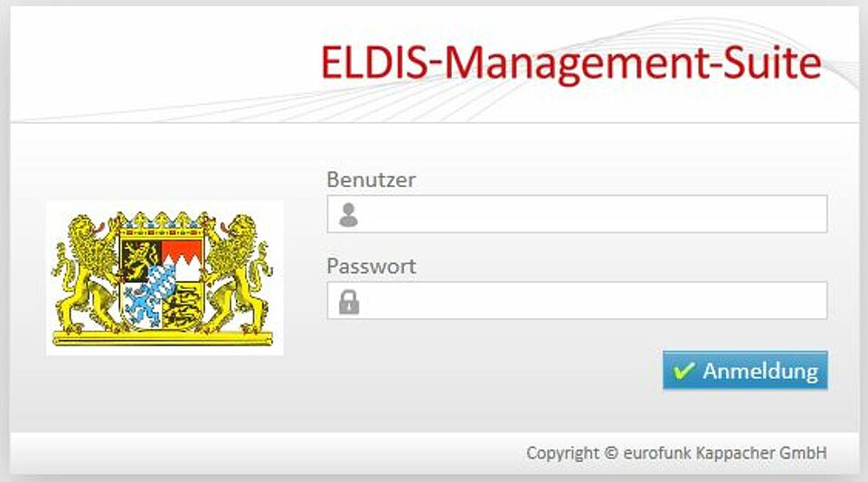Click the golden pedestal beneath the lions
This screenshot has height=482, width=868.
(162, 338)
